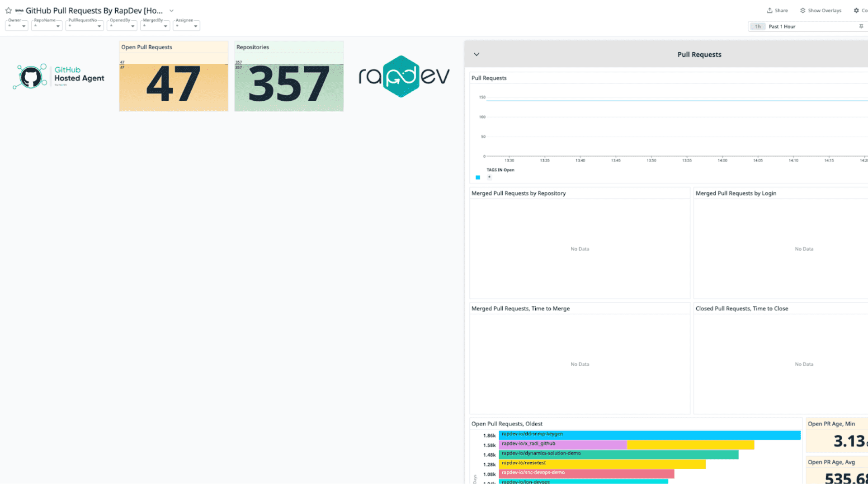Image resolution: width=868 pixels, height=488 pixels.
Task: Open the MergedBy variable dropdown
Action: [155, 26]
